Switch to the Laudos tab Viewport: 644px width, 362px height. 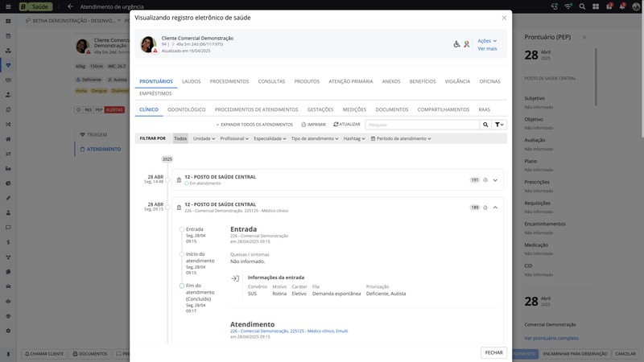pos(192,81)
